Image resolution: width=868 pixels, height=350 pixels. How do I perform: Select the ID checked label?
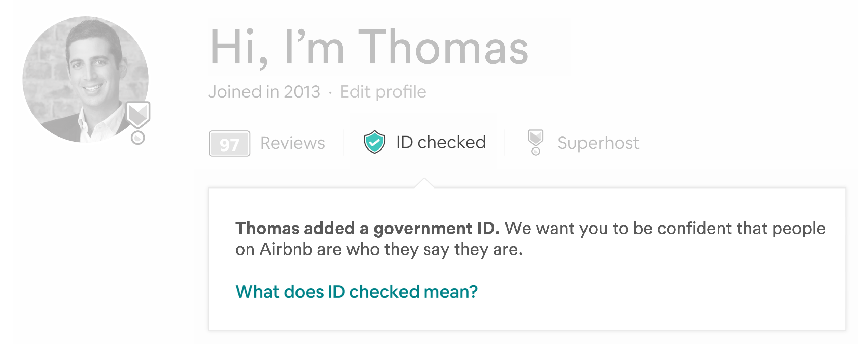point(441,142)
